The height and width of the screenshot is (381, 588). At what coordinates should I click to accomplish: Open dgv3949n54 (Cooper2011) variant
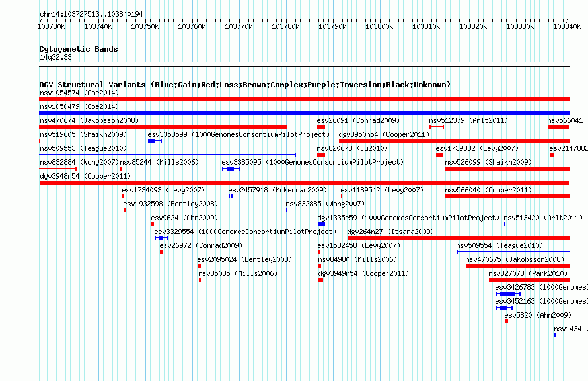pyautogui.click(x=363, y=273)
